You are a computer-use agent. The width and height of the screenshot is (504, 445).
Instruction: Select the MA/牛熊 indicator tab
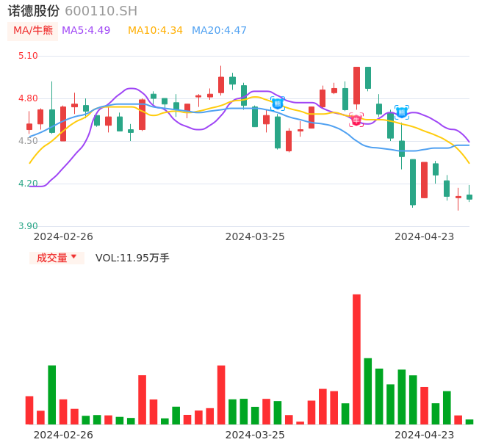[x=33, y=30]
